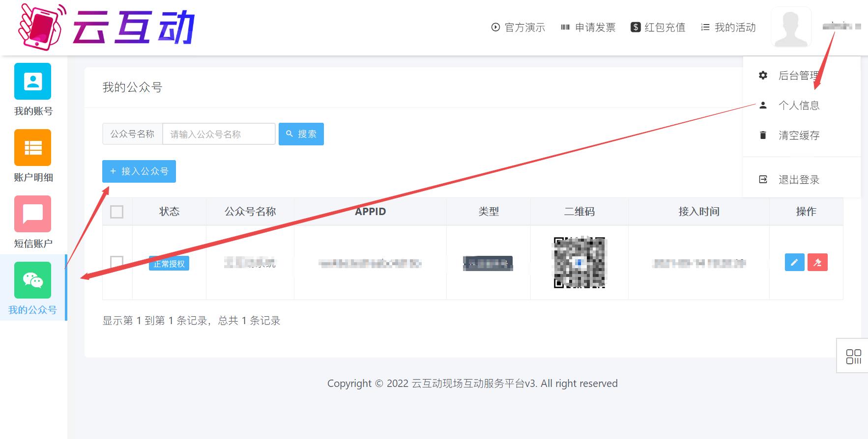Select 清空缓存 menu entry
The height and width of the screenshot is (439, 868).
pyautogui.click(x=799, y=136)
